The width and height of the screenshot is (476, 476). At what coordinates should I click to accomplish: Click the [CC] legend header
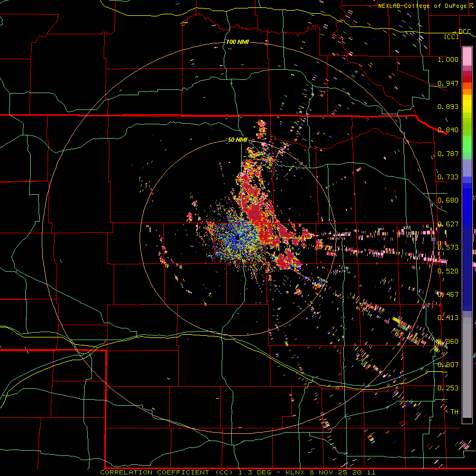click(x=452, y=36)
